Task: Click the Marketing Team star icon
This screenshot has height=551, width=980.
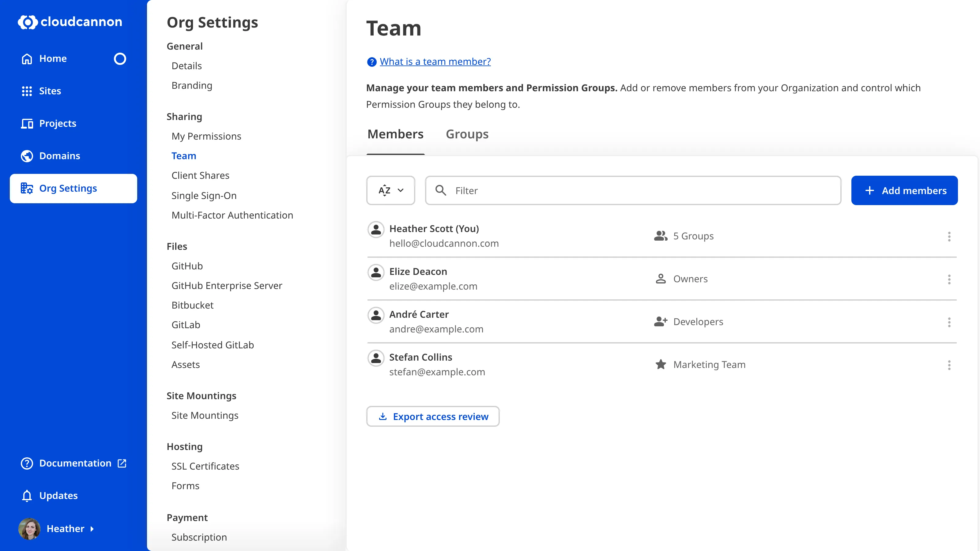Action: point(661,364)
